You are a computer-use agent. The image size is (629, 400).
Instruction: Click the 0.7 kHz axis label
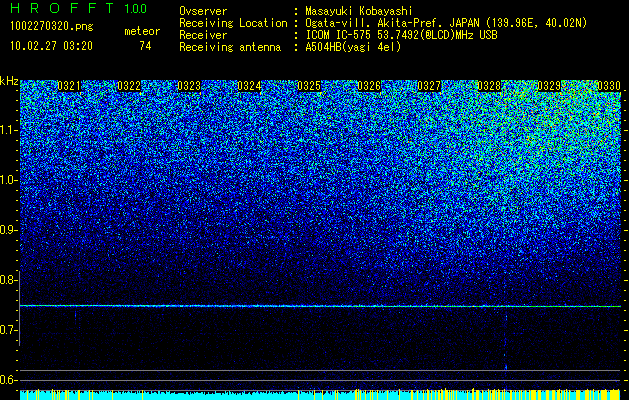click(x=6, y=330)
